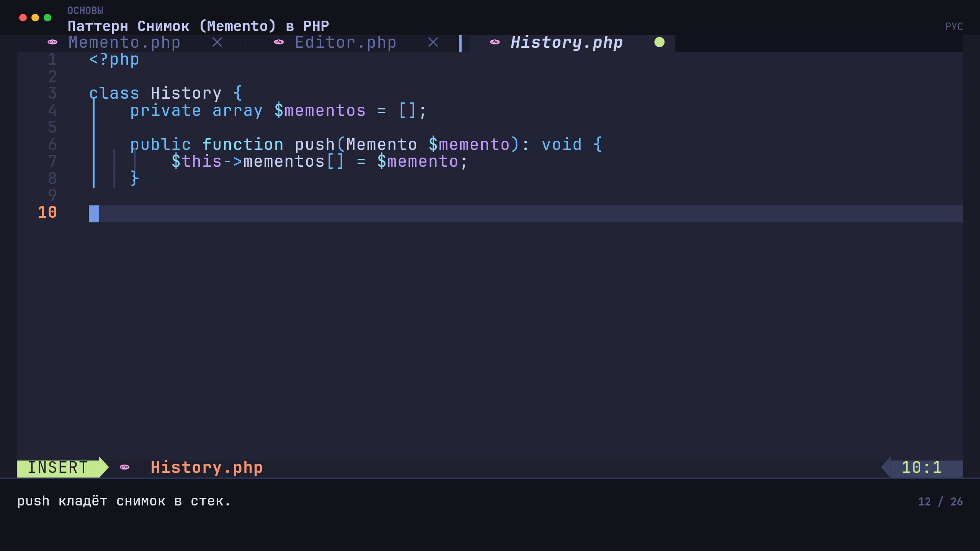The image size is (980, 551).
Task: Click the push method name
Action: pos(315,145)
